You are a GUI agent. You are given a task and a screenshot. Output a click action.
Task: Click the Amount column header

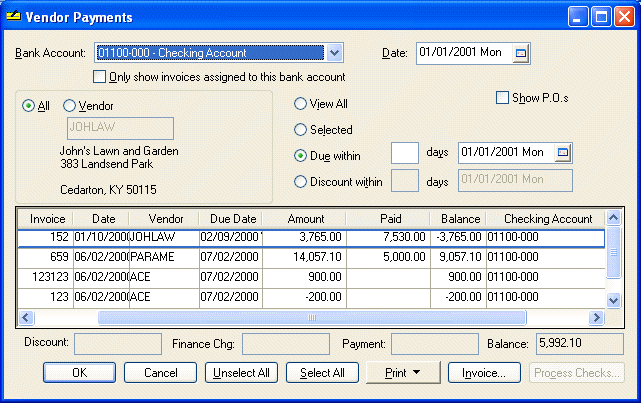tap(305, 219)
